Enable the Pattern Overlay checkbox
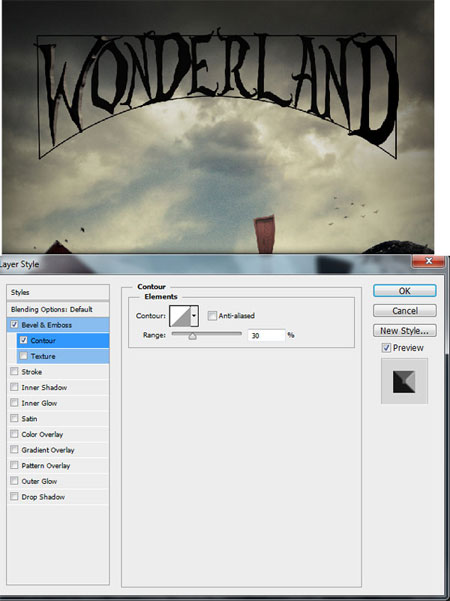This screenshot has width=450, height=601. [x=14, y=465]
